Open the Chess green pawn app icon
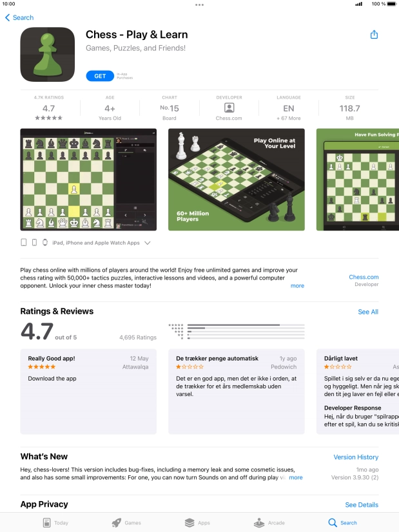 click(48, 54)
